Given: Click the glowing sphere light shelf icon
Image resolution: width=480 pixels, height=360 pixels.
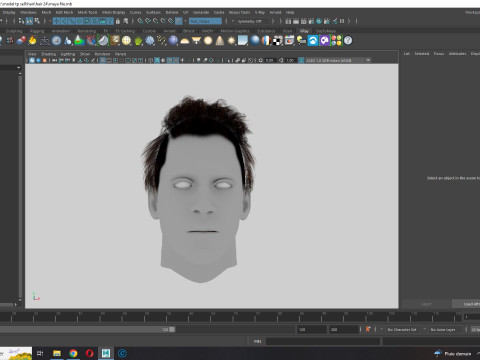Looking at the screenshot, I should 208,41.
